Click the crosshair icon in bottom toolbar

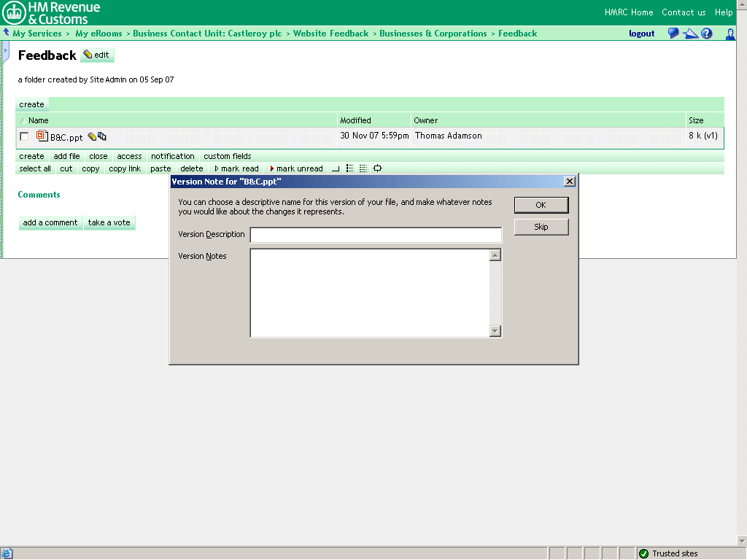pos(377,168)
